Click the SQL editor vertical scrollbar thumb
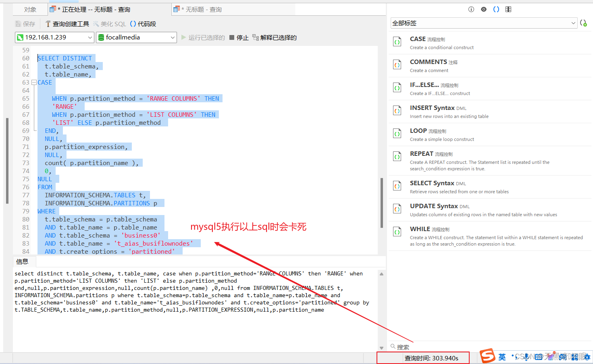 coord(382,203)
